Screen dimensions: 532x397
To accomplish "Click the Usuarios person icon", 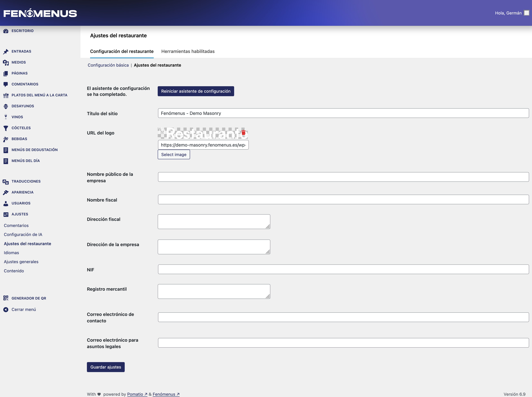I will [x=6, y=203].
